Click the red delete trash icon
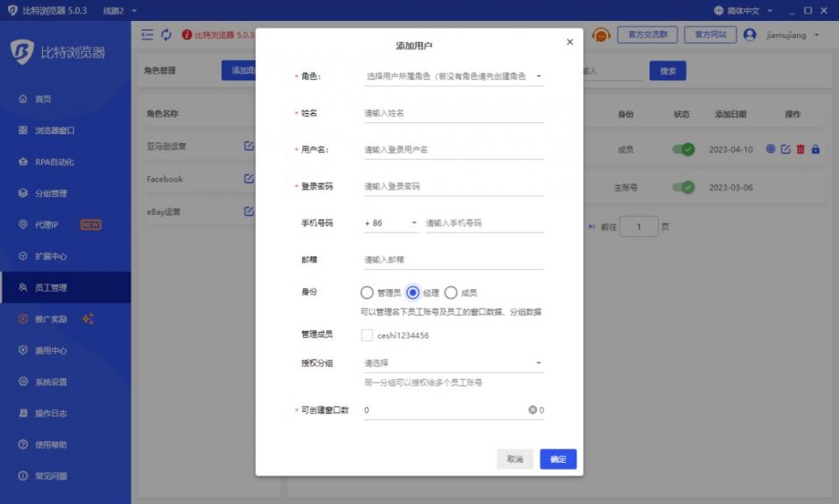 800,149
